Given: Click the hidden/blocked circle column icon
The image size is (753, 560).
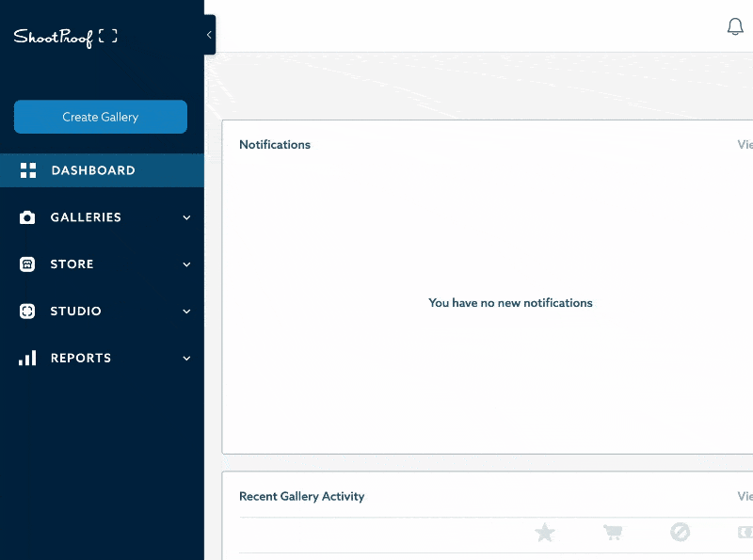Looking at the screenshot, I should [x=680, y=533].
